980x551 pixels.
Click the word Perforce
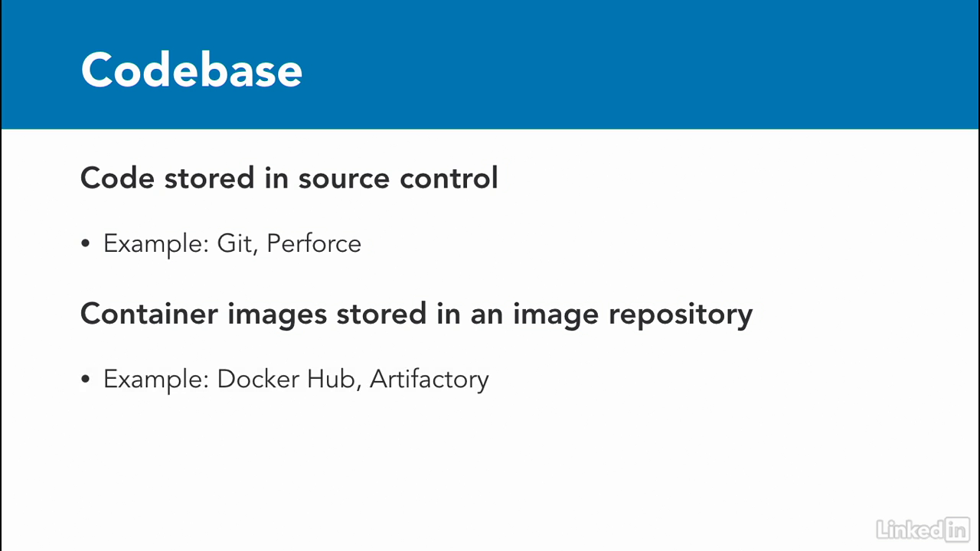(314, 243)
